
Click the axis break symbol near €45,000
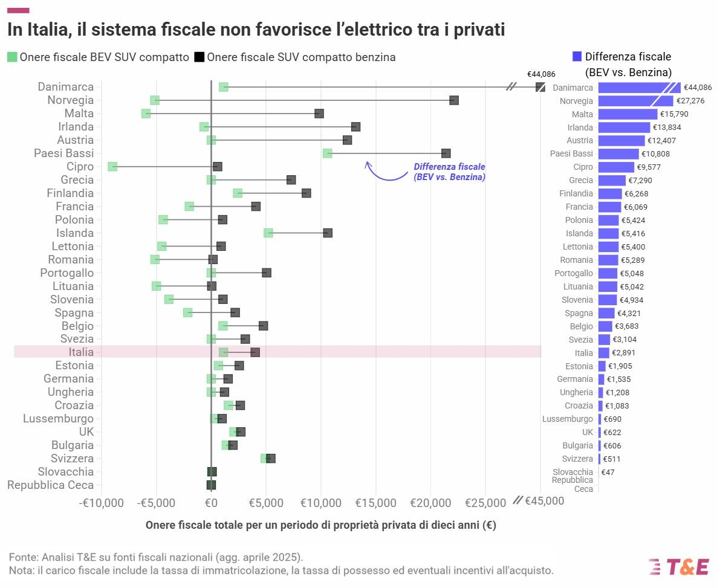point(517,500)
